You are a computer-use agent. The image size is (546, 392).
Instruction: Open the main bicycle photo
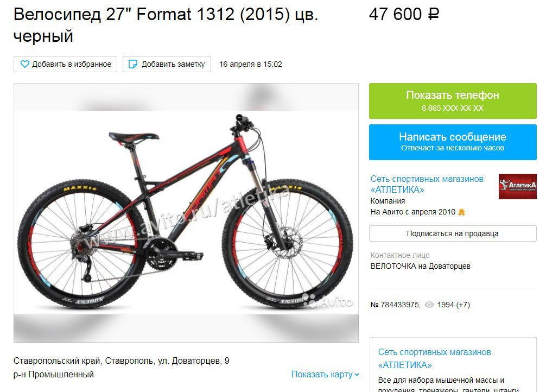point(186,212)
